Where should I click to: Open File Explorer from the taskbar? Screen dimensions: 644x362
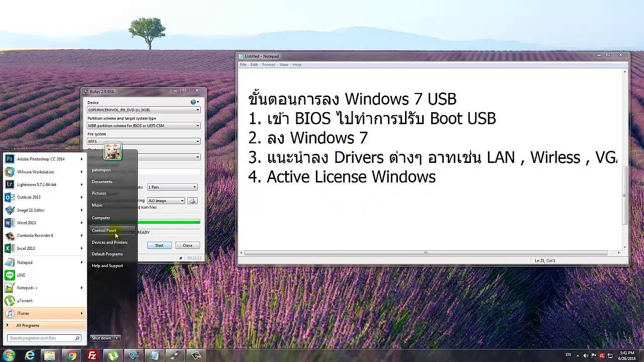coord(50,355)
